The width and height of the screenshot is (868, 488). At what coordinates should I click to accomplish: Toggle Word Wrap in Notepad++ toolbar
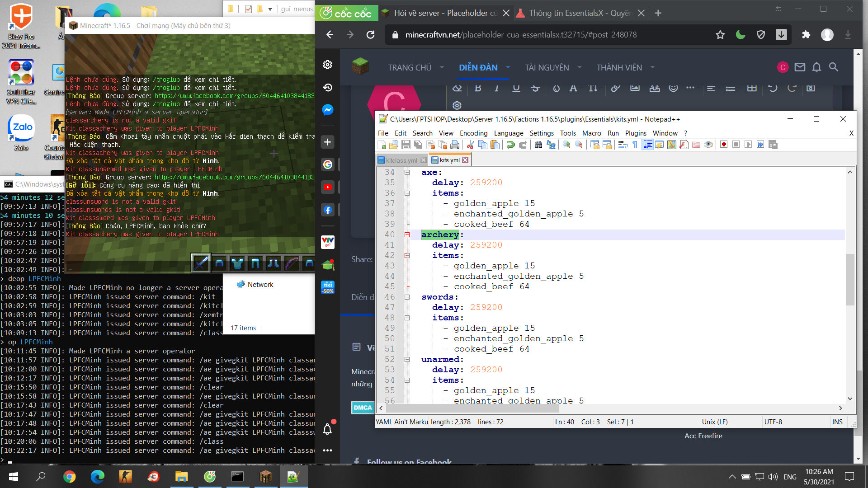623,145
